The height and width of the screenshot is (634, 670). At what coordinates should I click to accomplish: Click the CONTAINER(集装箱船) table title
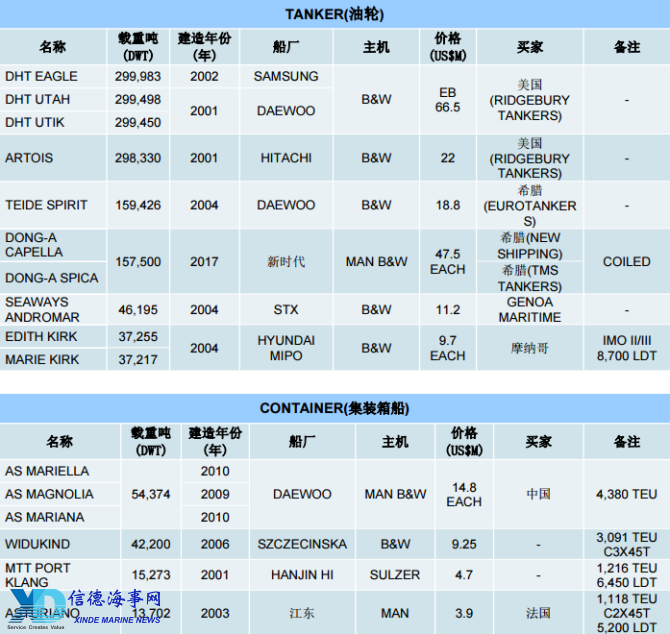tap(335, 408)
